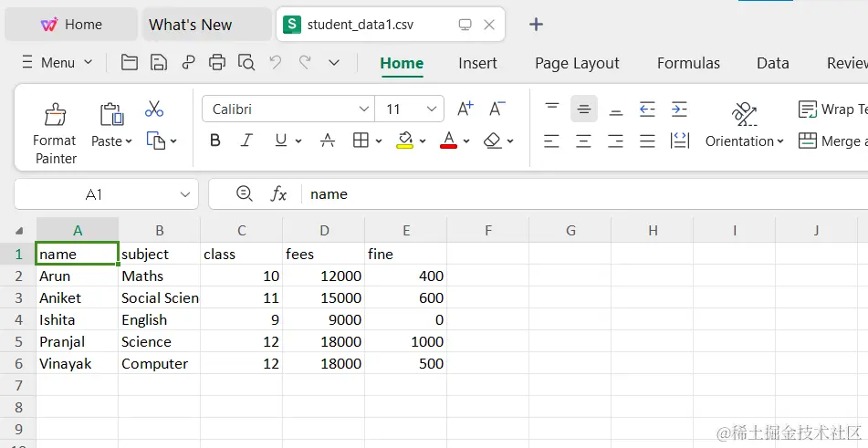Click the Increase Indent icon
The width and height of the screenshot is (868, 448).
click(679, 109)
